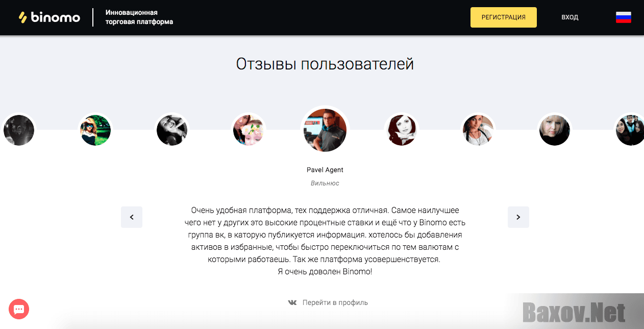The width and height of the screenshot is (644, 329).
Task: Click the Инновационная торговая платформа tagline
Action: (139, 17)
